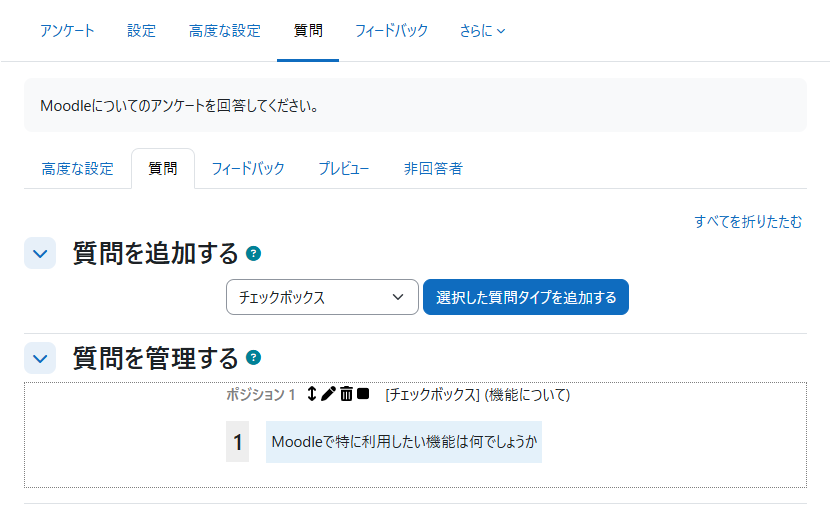
Task: Select 質問 in top navigation
Action: tap(308, 31)
